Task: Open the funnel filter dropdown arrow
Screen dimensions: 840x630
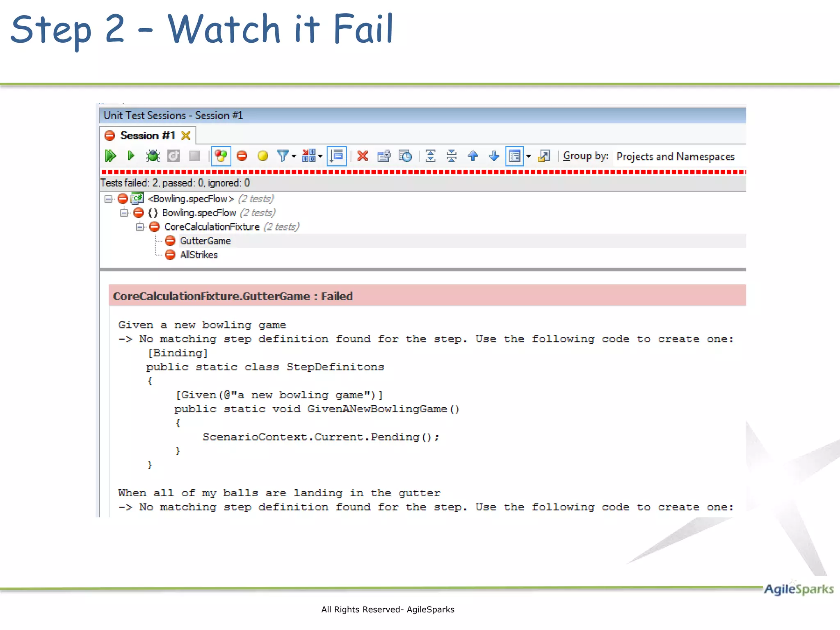Action: click(294, 156)
